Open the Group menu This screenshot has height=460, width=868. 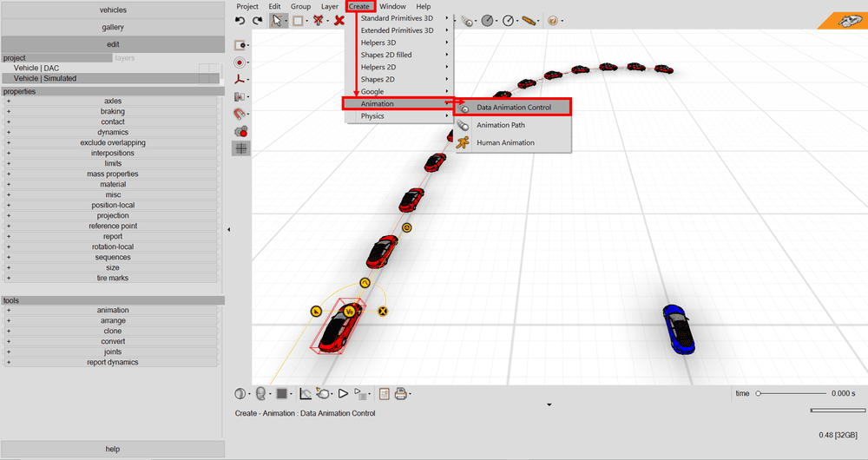coord(300,6)
